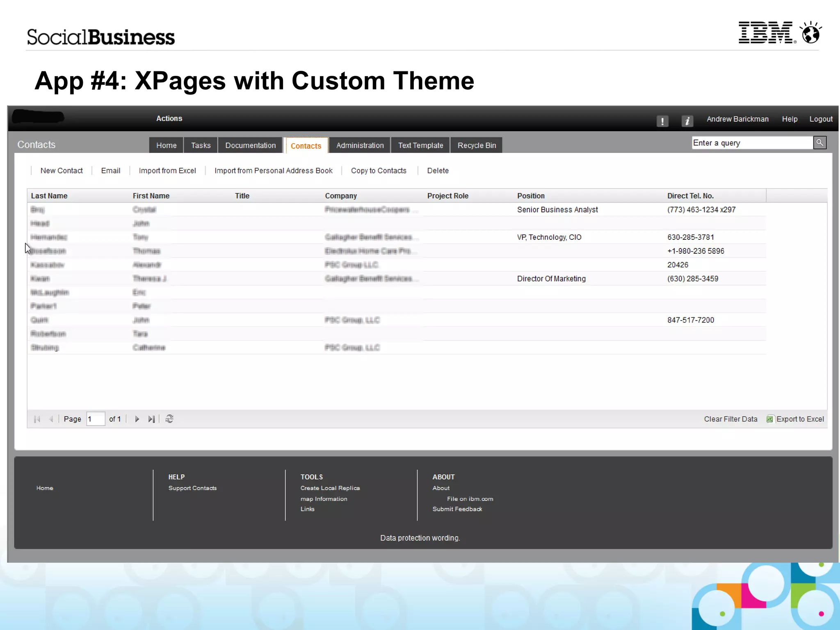This screenshot has height=630, width=840.
Task: Select the VP, Technology, CIO cell
Action: [x=549, y=237]
